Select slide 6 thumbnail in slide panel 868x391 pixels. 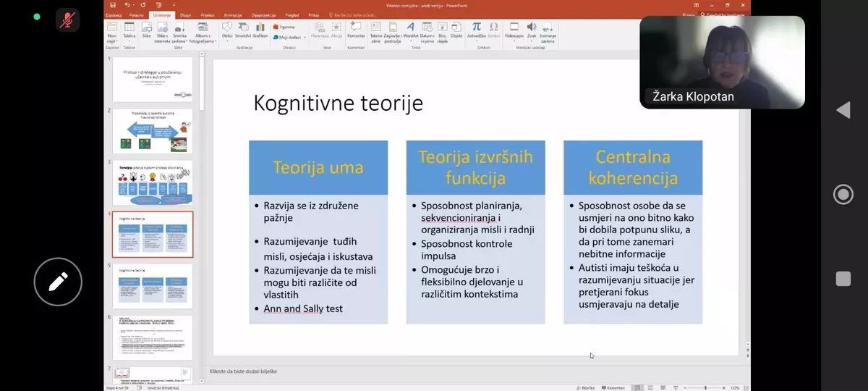pos(153,337)
